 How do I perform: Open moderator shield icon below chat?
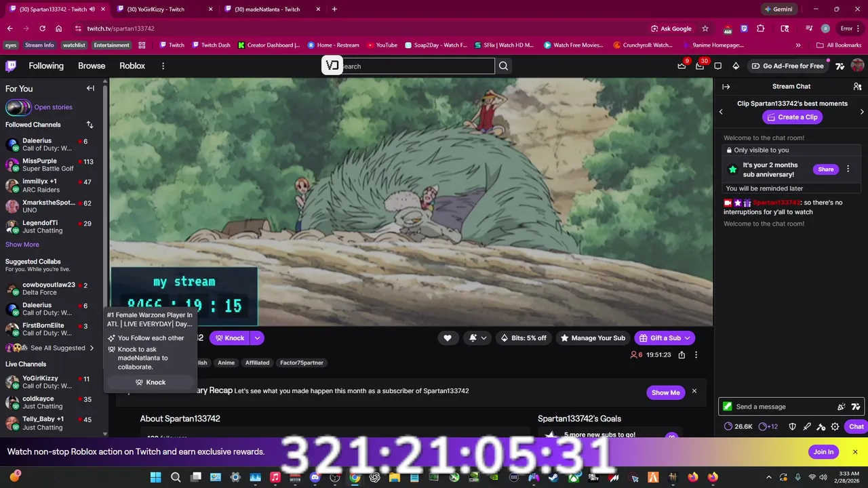(792, 426)
